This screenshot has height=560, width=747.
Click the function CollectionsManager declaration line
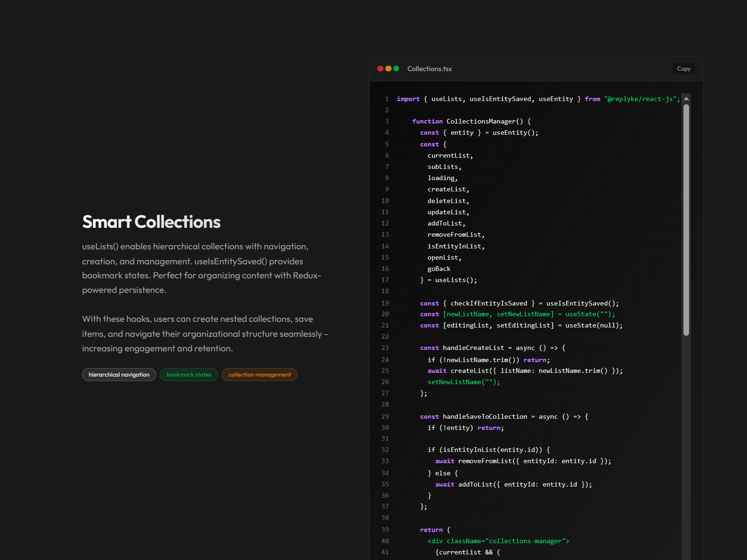pos(471,122)
